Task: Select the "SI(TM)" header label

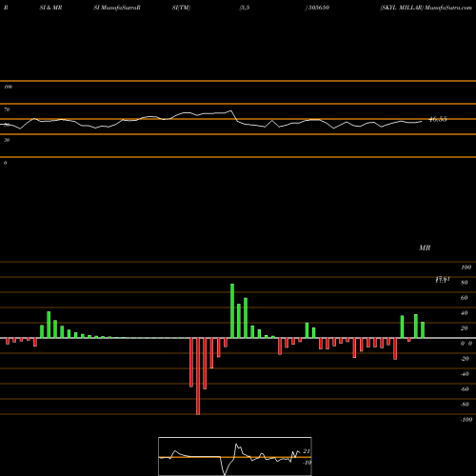Action: pos(181,8)
